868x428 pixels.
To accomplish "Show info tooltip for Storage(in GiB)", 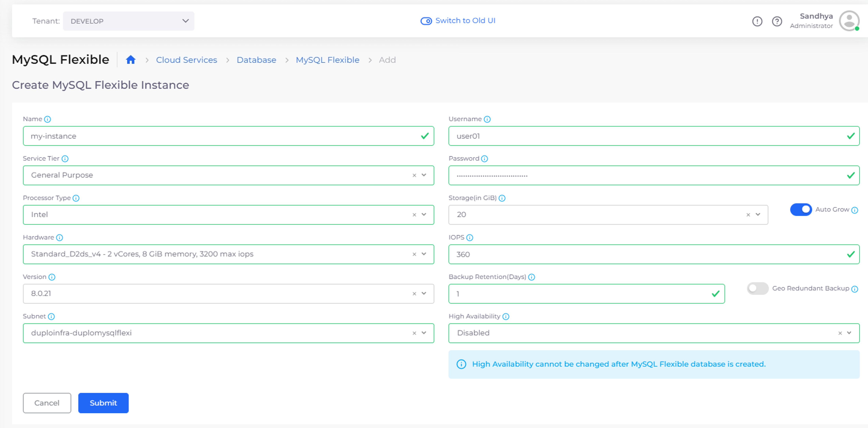I will point(502,198).
